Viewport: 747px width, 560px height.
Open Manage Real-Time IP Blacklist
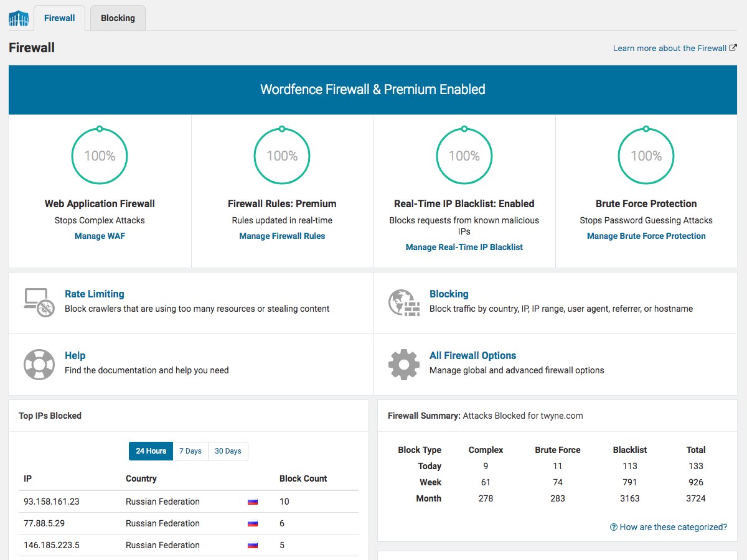point(464,247)
